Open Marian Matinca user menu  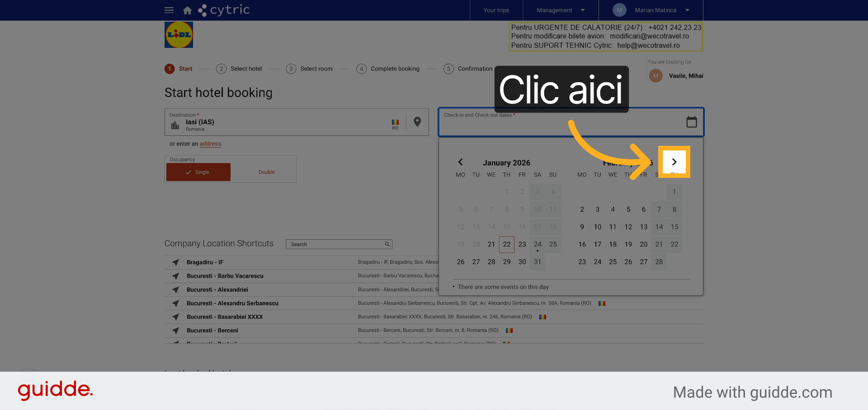tap(651, 10)
